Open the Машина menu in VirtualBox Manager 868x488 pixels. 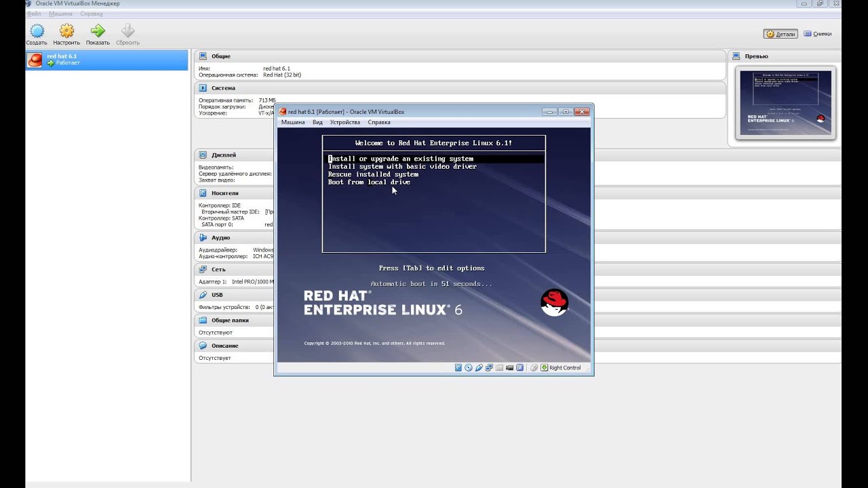(60, 14)
